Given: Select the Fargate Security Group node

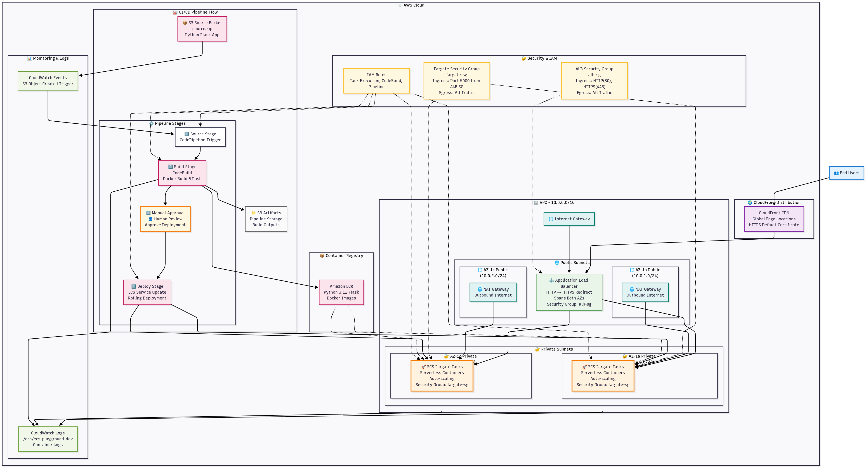Looking at the screenshot, I should pos(457,81).
